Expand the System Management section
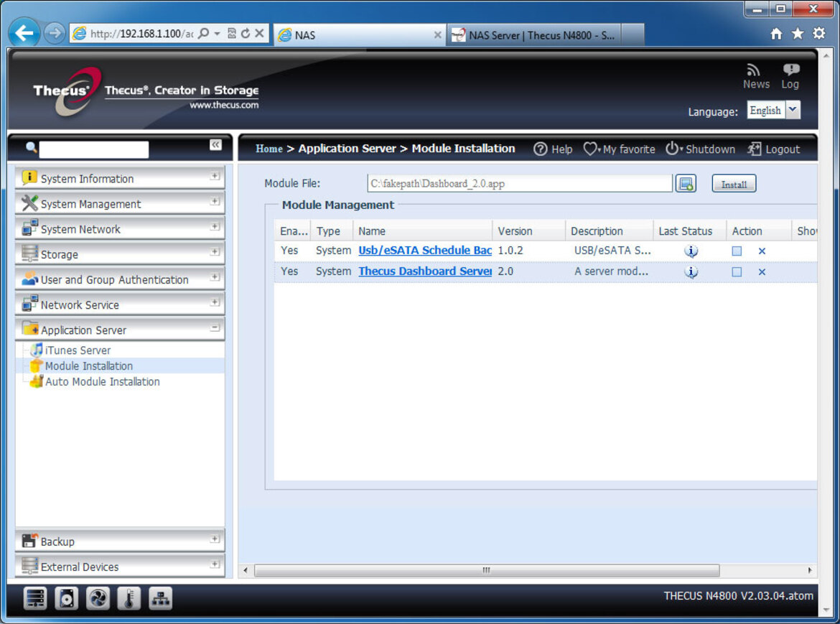The image size is (840, 624). (215, 201)
